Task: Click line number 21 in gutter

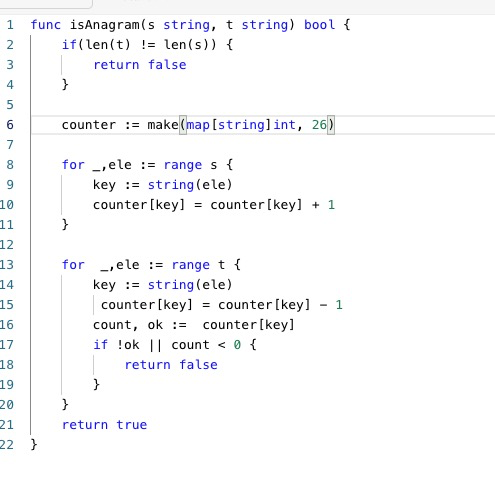Action: click(7, 425)
